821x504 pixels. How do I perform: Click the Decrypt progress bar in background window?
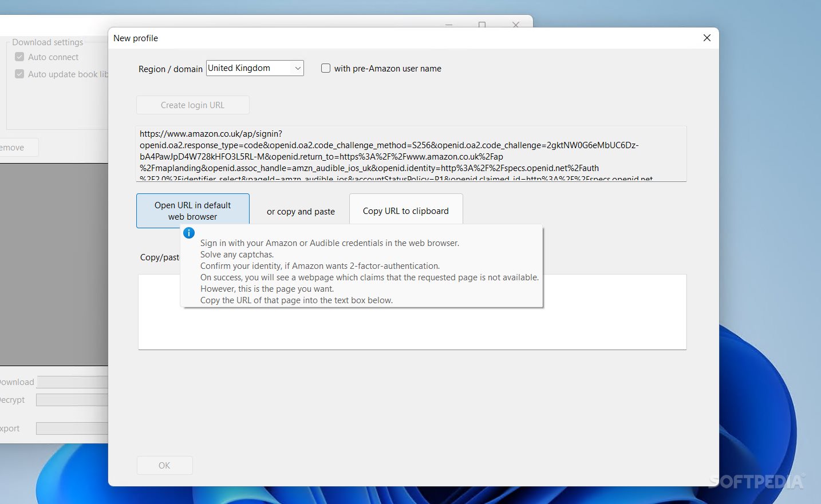(72, 400)
